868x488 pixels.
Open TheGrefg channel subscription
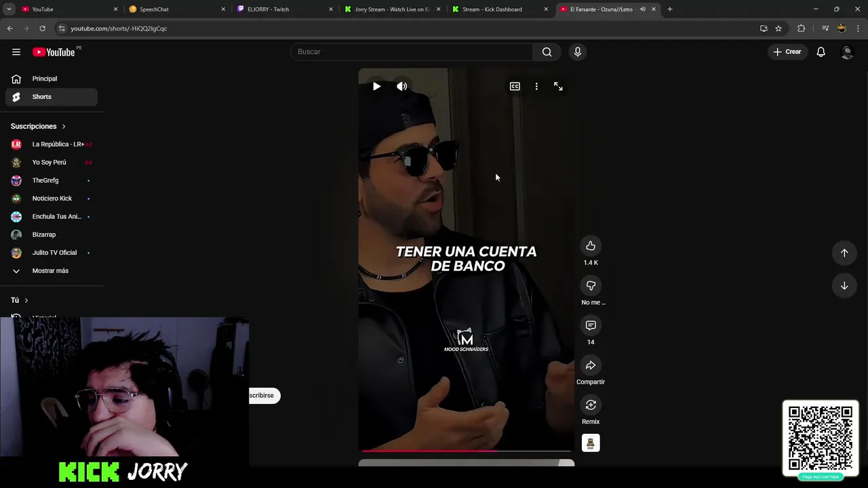tap(52, 180)
